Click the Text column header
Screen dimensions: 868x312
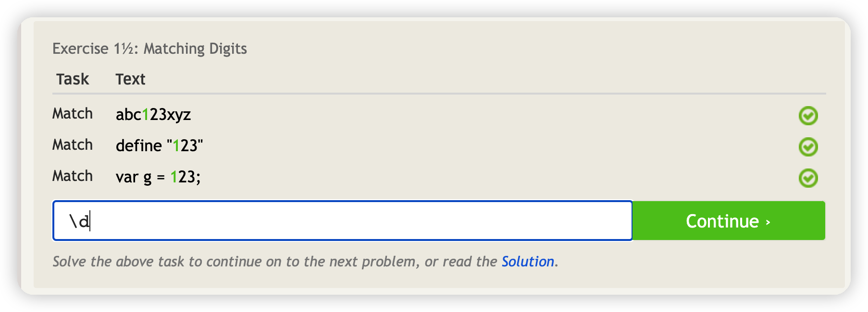point(130,79)
